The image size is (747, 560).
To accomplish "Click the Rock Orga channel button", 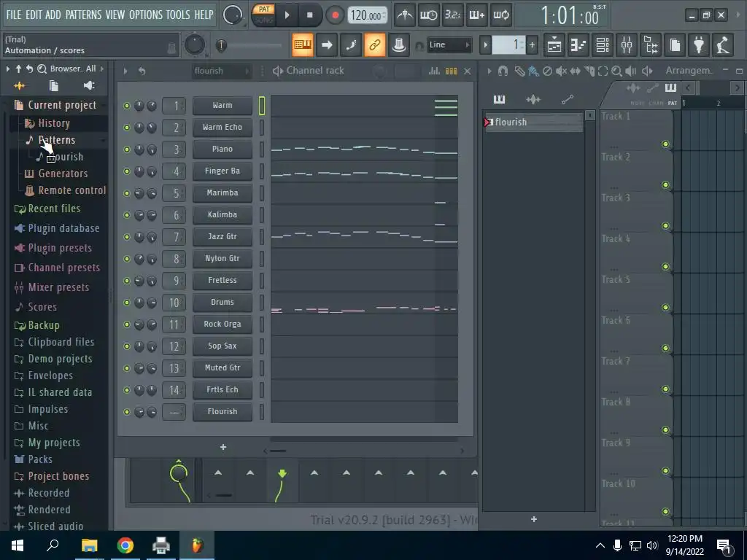I will pos(222,324).
